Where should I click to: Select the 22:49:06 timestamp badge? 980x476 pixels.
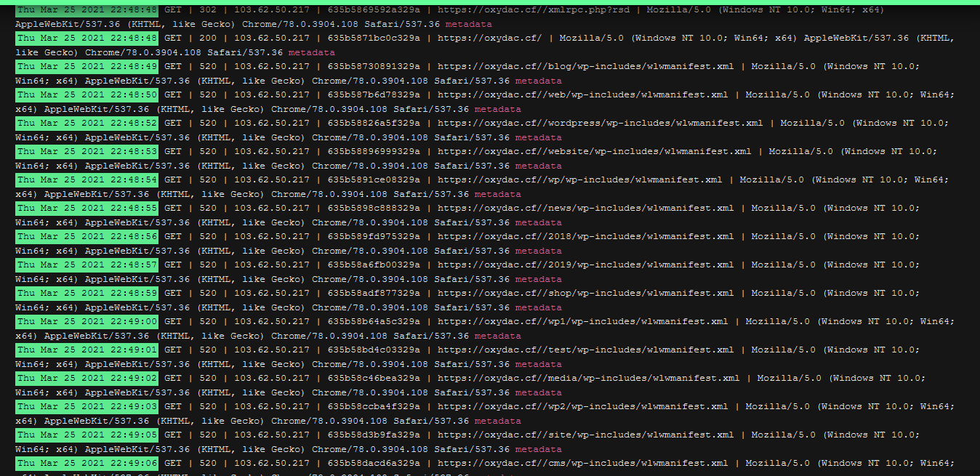click(x=87, y=463)
